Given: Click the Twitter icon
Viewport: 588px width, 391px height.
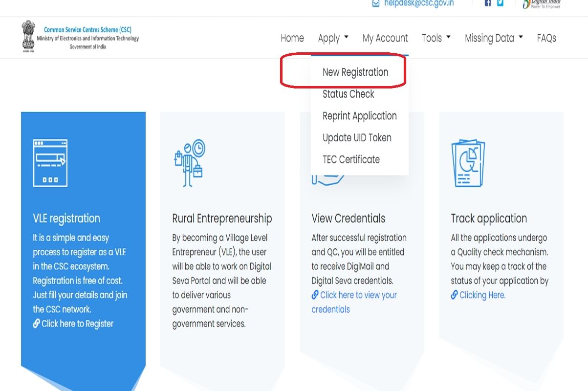Looking at the screenshot, I should [500, 2].
